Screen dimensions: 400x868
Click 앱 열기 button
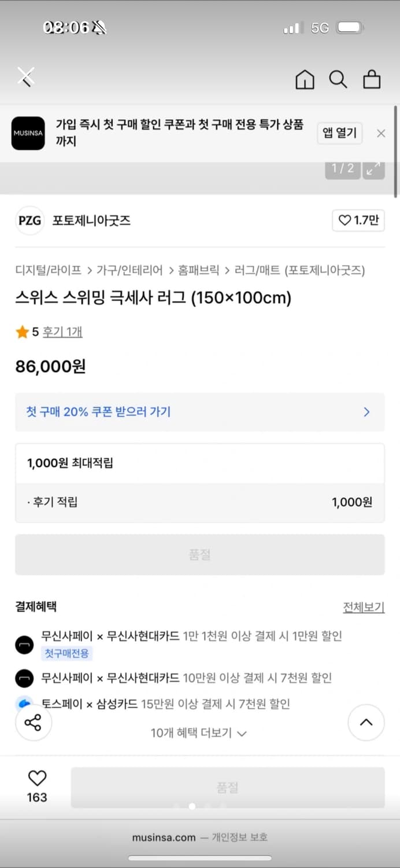339,133
